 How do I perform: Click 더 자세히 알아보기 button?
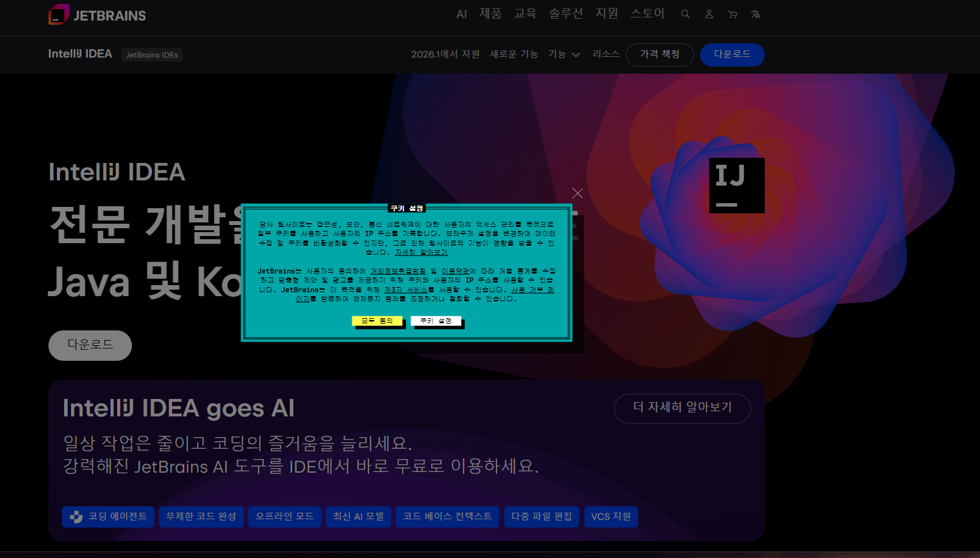[x=682, y=408]
